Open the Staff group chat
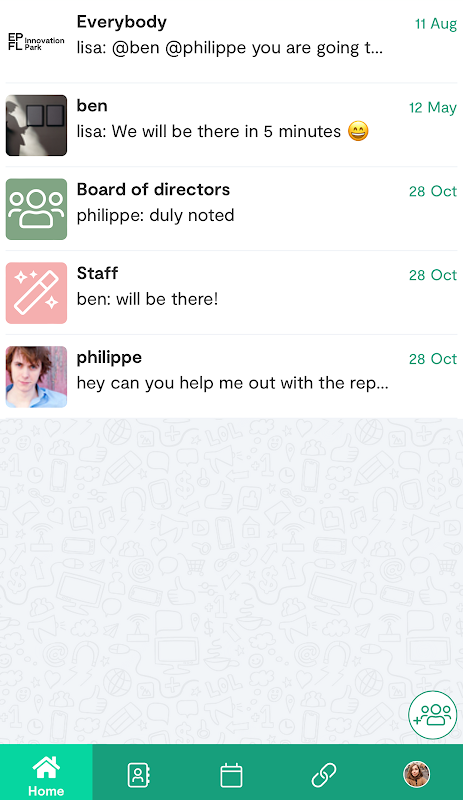The height and width of the screenshot is (800, 463). 231,293
